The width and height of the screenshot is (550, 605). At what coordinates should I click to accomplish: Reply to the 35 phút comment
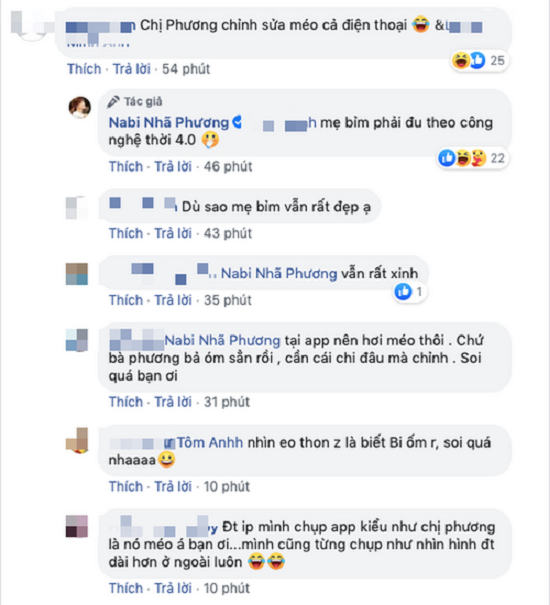173,300
